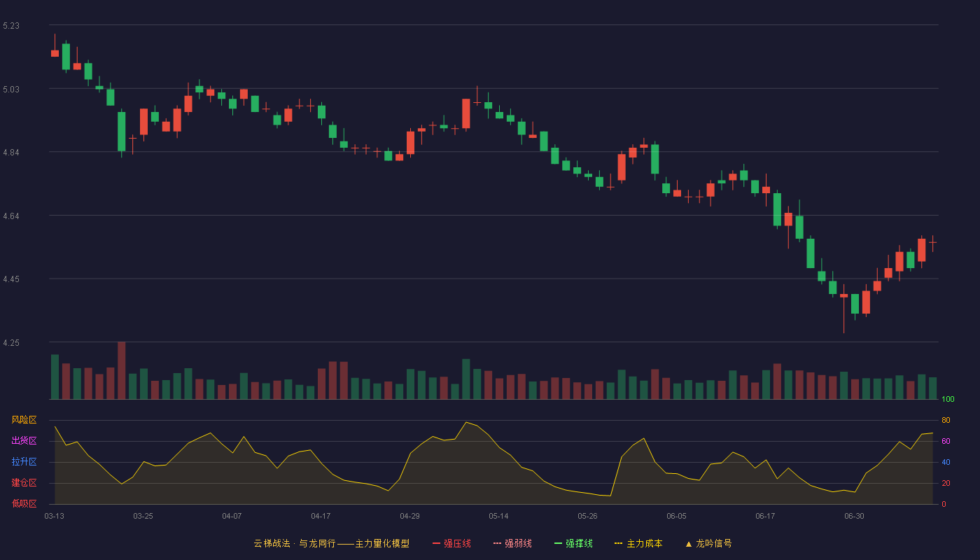This screenshot has height=560, width=980.
Task: Click the 5.23 price axis label
Action: coord(11,26)
